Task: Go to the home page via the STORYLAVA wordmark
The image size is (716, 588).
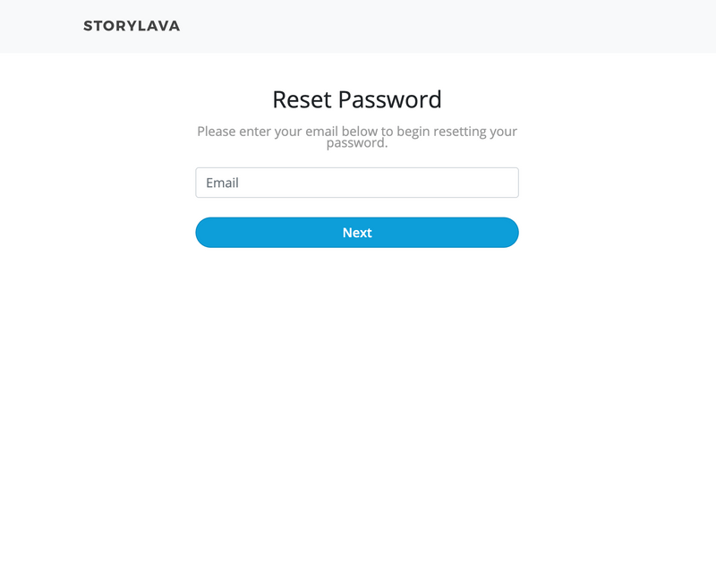Action: 132,26
